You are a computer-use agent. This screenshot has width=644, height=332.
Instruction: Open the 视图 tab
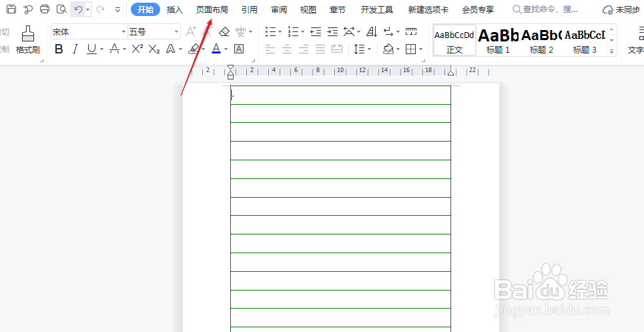tap(308, 10)
